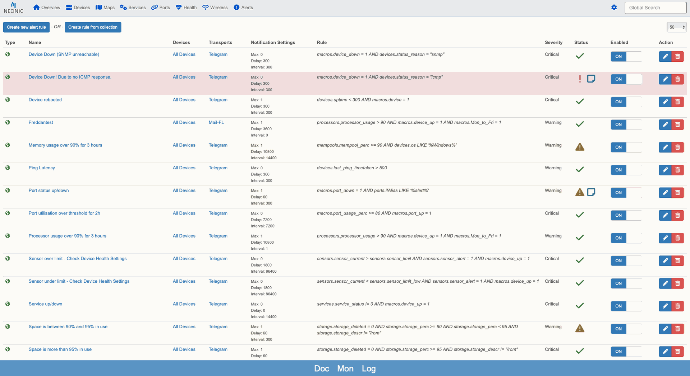Edit the Ping Latency rule
Screen dimensions: 690x376
click(665, 170)
